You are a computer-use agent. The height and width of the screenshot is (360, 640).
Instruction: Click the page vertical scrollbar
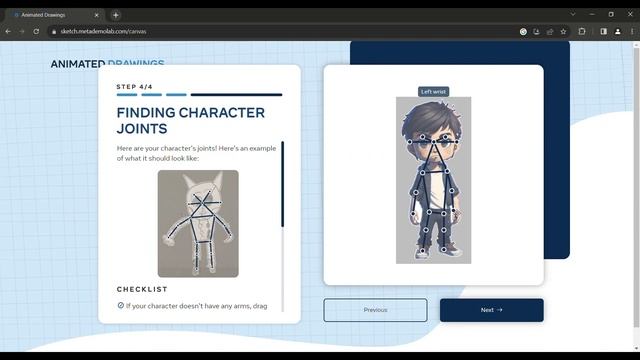click(x=636, y=188)
